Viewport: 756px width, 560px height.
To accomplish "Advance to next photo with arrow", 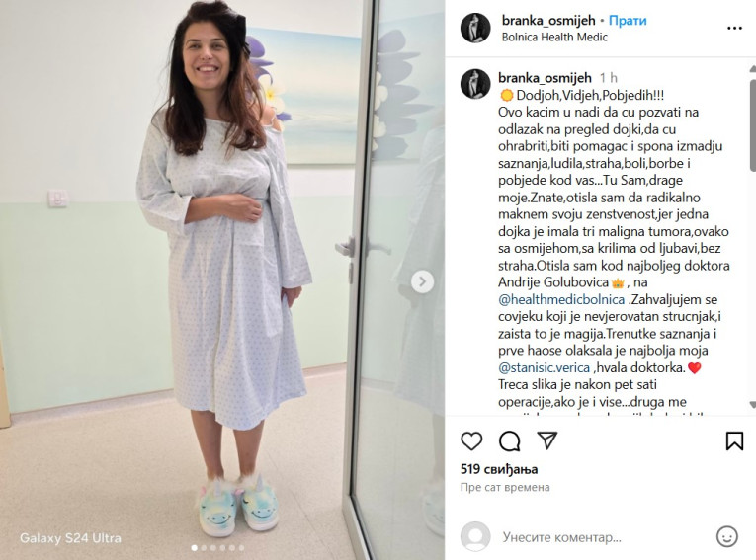I will click(x=422, y=281).
